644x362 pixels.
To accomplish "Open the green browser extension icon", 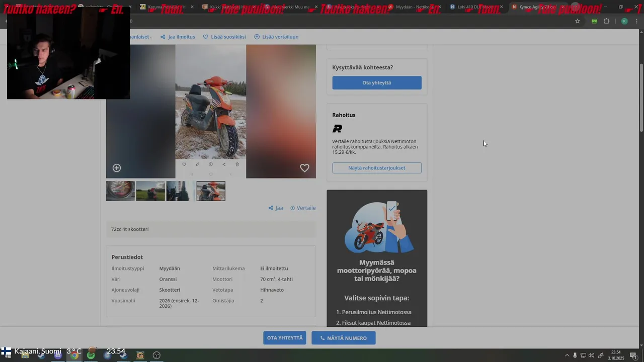I will (594, 21).
